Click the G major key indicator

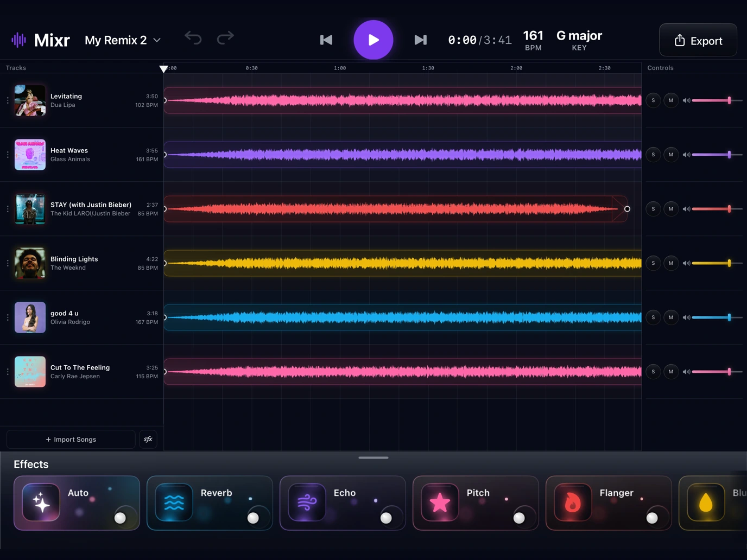[x=579, y=40]
